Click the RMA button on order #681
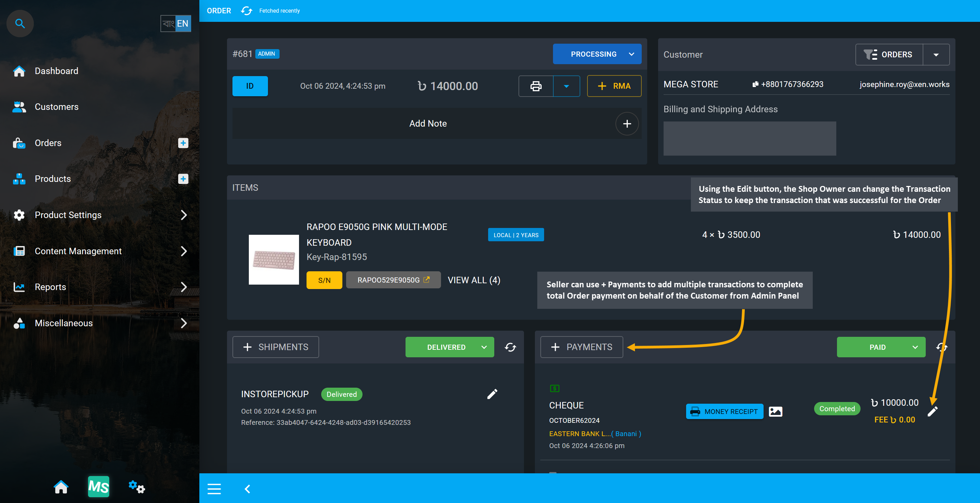Viewport: 980px width, 503px height. [612, 85]
